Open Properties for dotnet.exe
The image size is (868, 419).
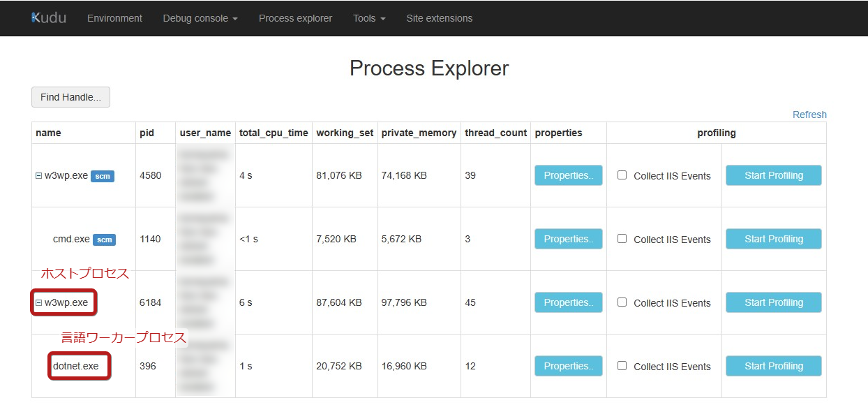tap(568, 366)
